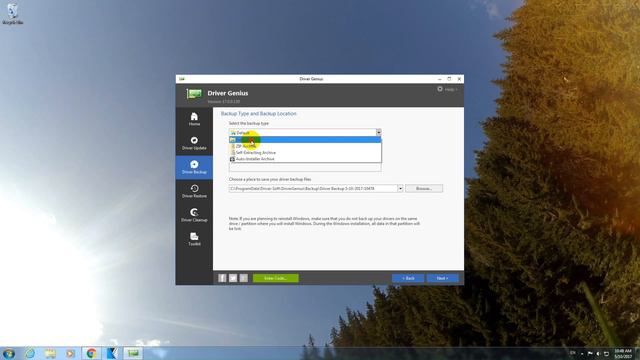The width and height of the screenshot is (640, 360).
Task: Choose Auto-Installer Archive backup type
Action: pos(305,159)
